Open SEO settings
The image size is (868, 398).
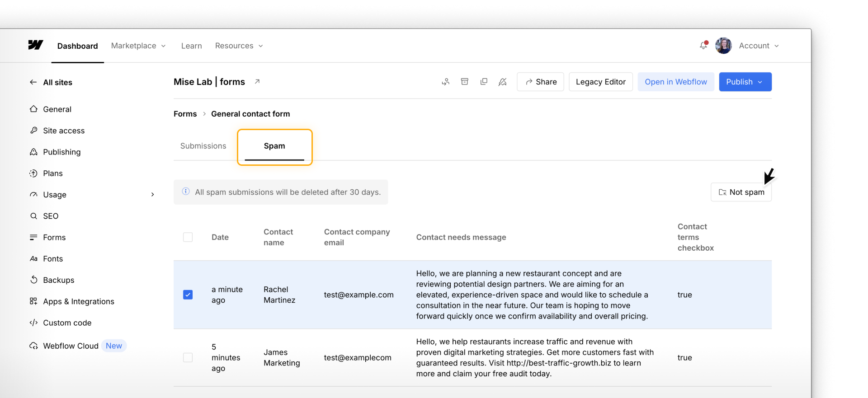pyautogui.click(x=44, y=216)
